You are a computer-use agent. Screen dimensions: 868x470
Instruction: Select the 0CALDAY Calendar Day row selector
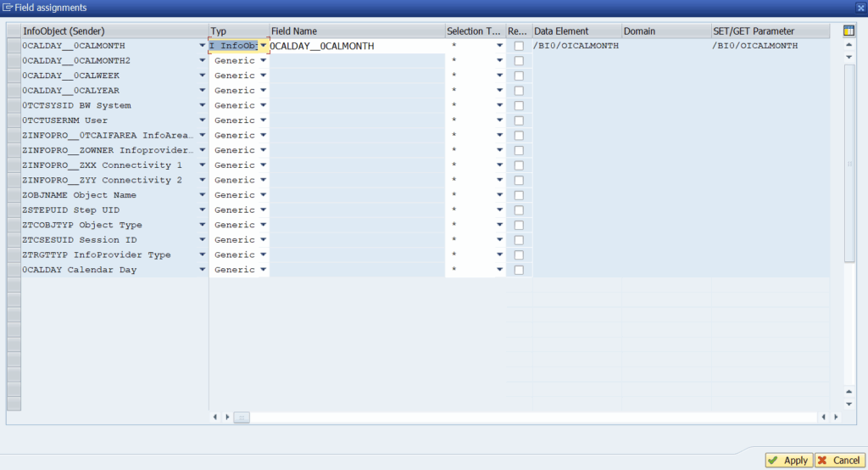[14, 271]
